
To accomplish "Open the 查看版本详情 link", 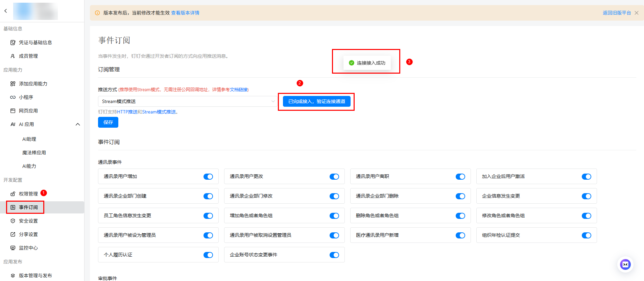I will (x=185, y=13).
